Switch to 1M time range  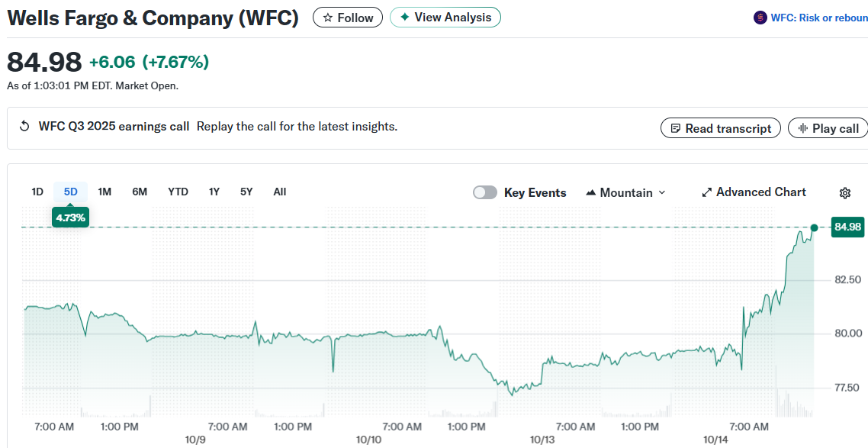click(104, 192)
